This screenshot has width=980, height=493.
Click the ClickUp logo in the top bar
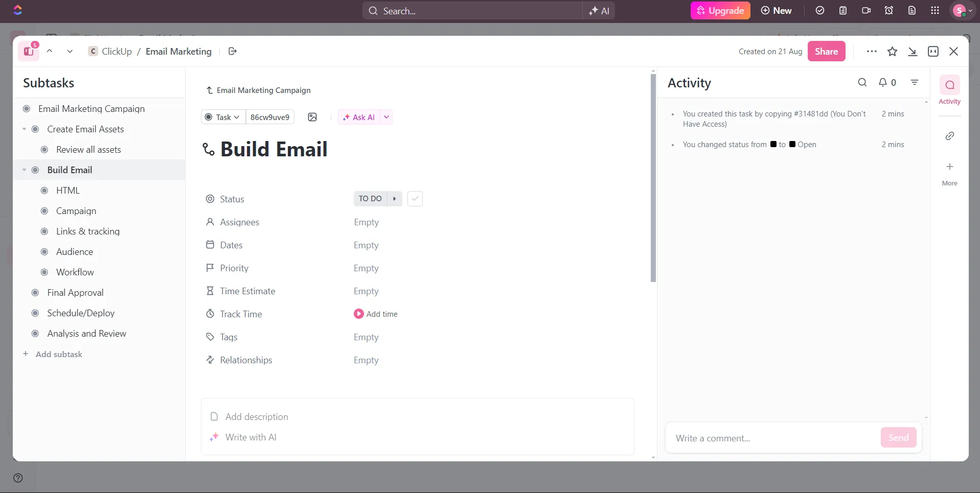(x=17, y=10)
